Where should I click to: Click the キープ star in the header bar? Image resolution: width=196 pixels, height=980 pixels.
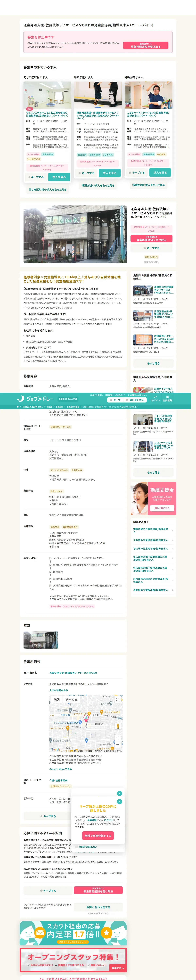pyautogui.click(x=115, y=400)
